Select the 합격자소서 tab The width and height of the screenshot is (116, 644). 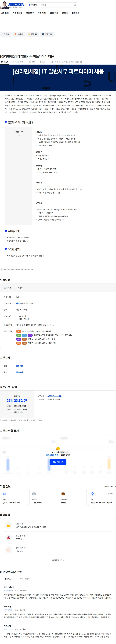(x=8, y=579)
